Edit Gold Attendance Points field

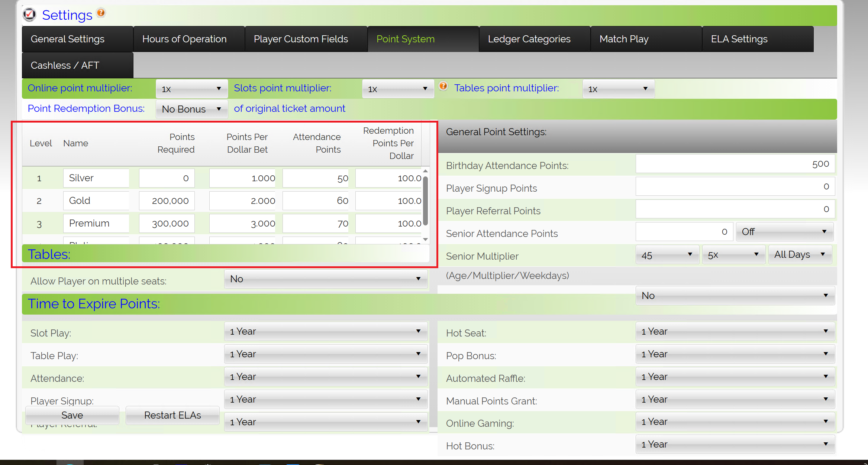point(316,201)
